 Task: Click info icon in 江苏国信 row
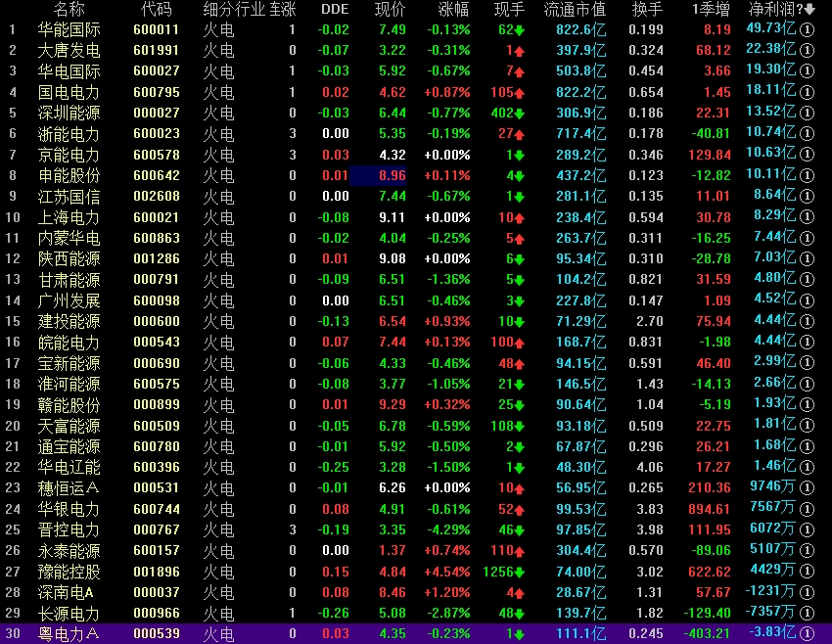(x=807, y=197)
